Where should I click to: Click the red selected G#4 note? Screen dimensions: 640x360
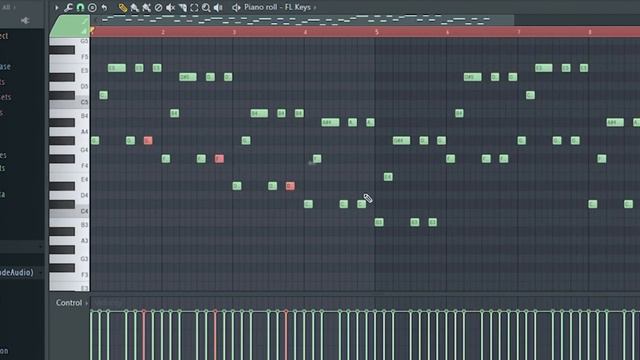(148, 140)
